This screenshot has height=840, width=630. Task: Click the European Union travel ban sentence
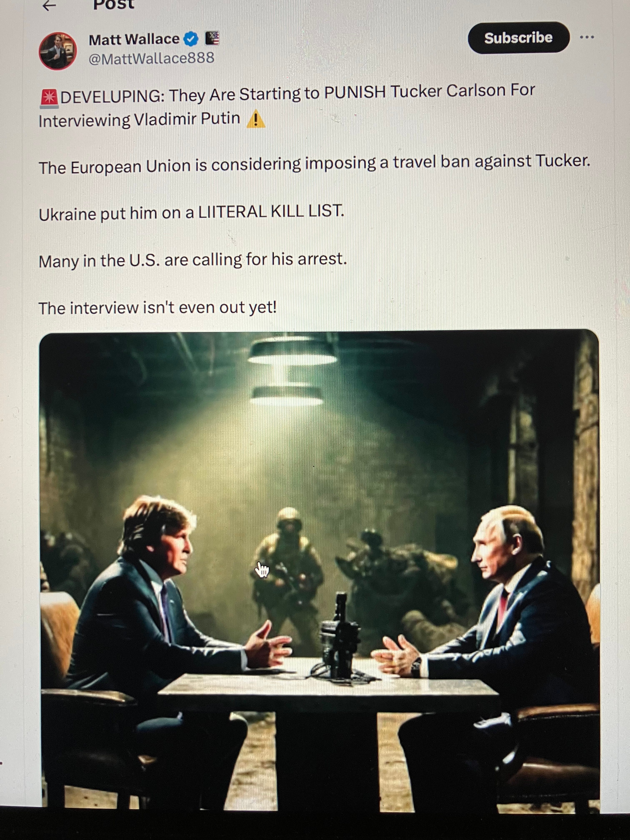314,164
